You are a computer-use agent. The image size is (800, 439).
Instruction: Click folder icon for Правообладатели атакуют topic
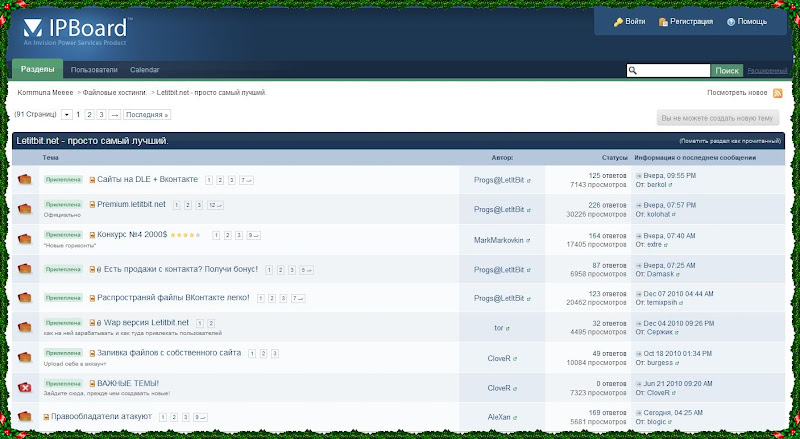click(24, 417)
